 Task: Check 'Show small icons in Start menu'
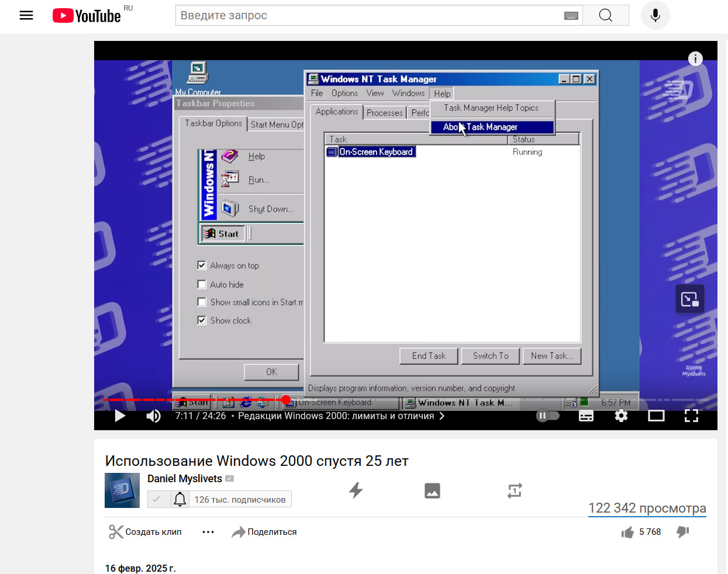[202, 302]
